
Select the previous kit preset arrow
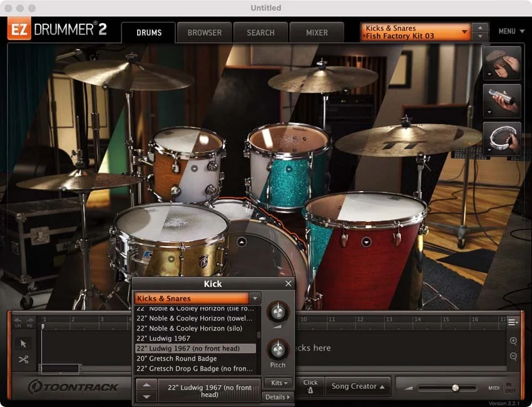click(x=480, y=28)
